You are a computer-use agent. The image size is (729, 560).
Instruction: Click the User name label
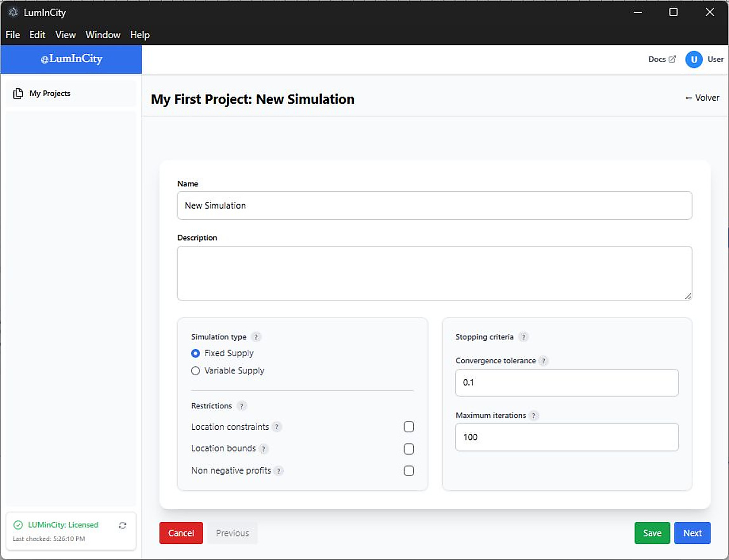pyautogui.click(x=716, y=59)
